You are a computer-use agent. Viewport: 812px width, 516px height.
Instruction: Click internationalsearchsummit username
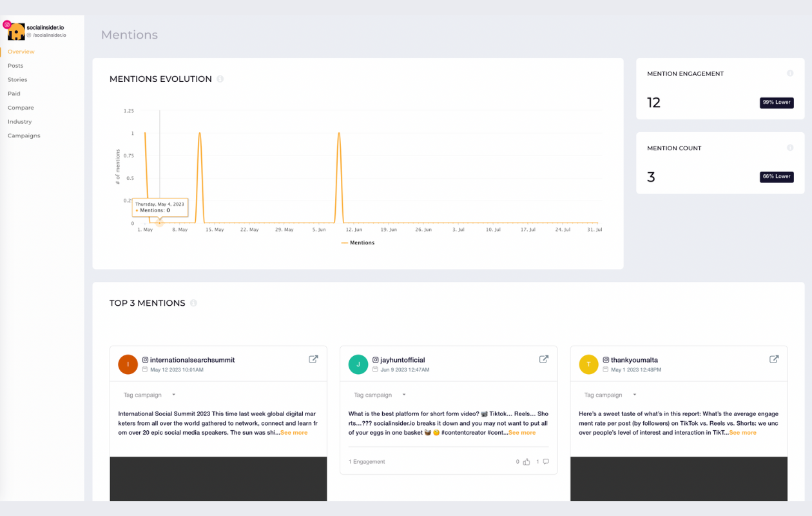click(193, 360)
